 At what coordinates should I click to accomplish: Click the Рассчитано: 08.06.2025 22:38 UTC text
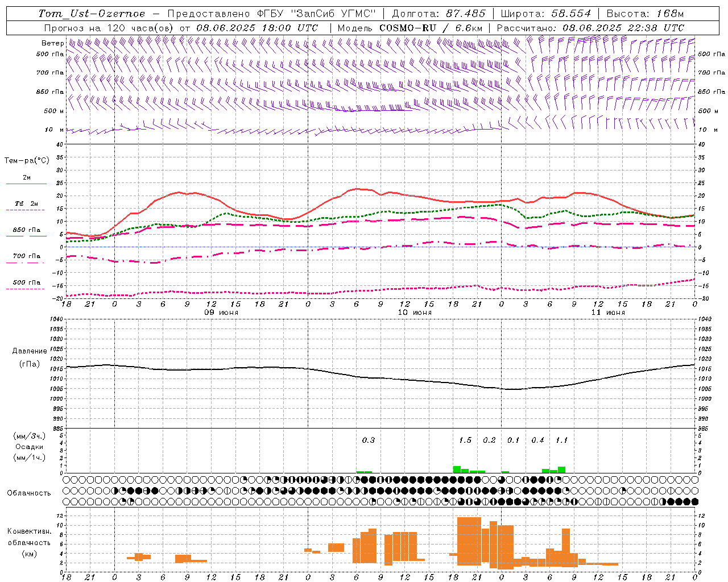(x=590, y=28)
